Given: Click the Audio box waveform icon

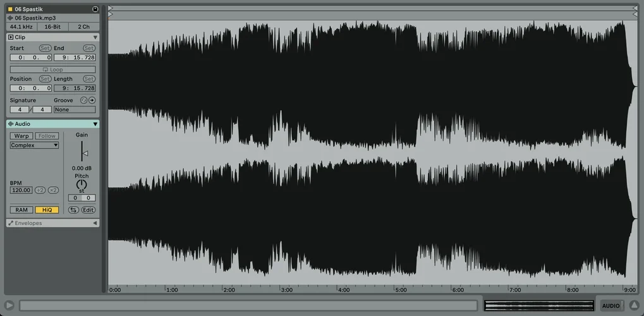Looking at the screenshot, I should 11,124.
